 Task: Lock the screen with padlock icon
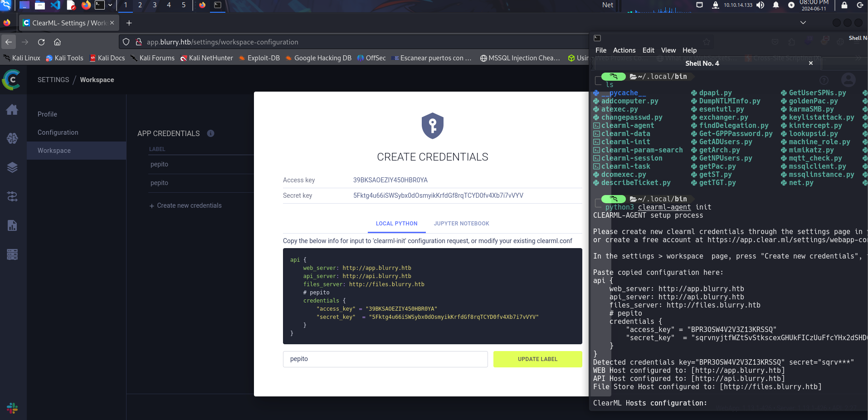(x=844, y=5)
